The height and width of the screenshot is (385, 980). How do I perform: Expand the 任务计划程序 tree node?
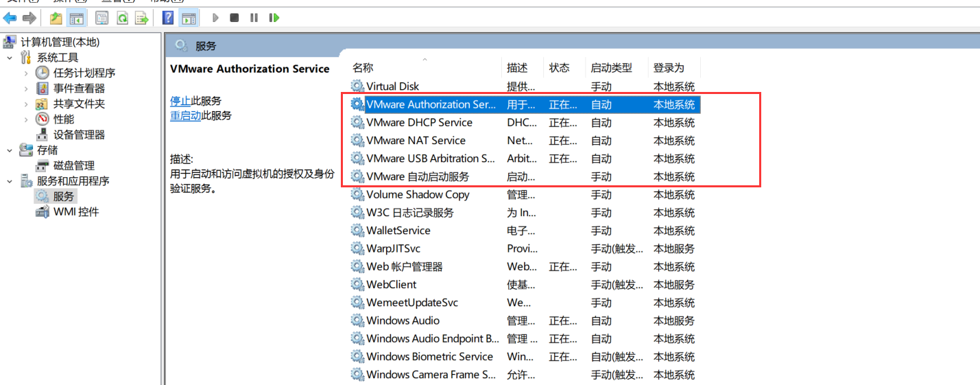(26, 73)
